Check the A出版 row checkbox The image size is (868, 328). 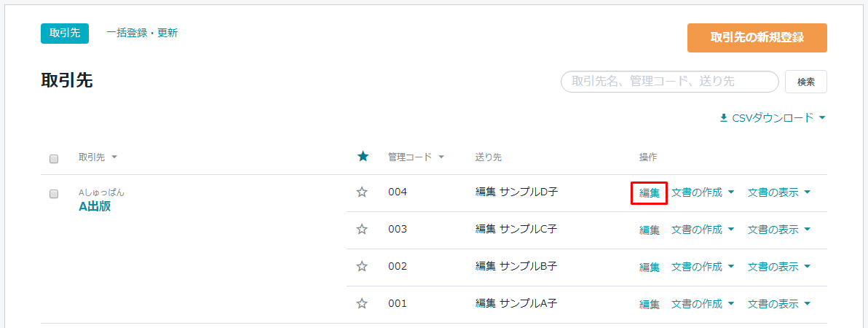point(54,194)
